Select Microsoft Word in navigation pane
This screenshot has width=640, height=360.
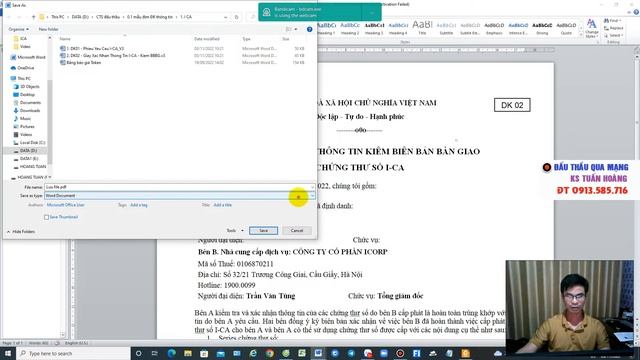(31, 57)
